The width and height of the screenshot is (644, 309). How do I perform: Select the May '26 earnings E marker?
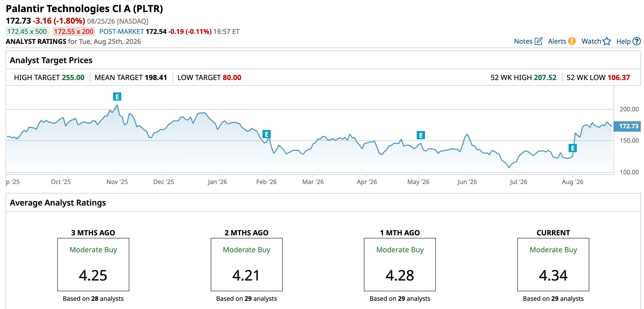coord(421,135)
